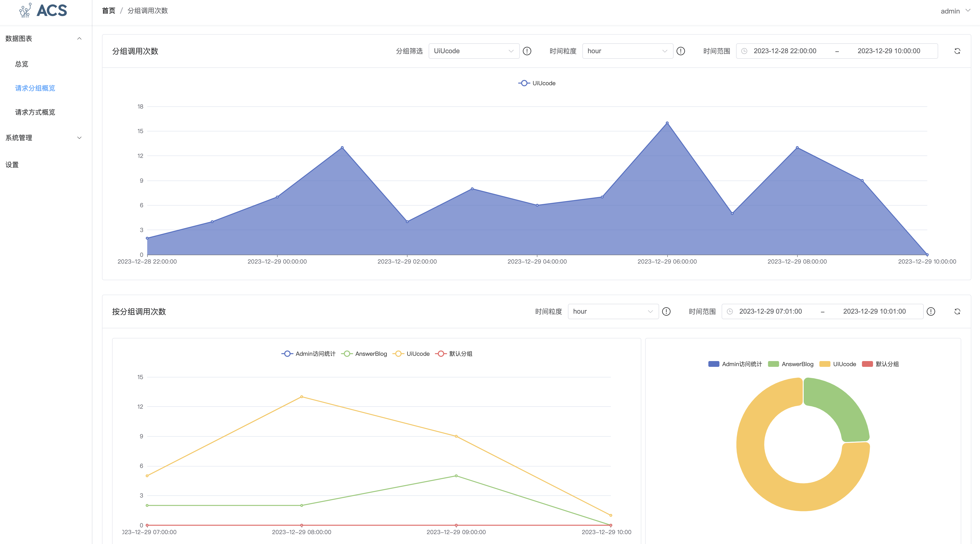Refresh the 按分组调用次数 chart
This screenshot has height=544, width=980.
pos(957,311)
